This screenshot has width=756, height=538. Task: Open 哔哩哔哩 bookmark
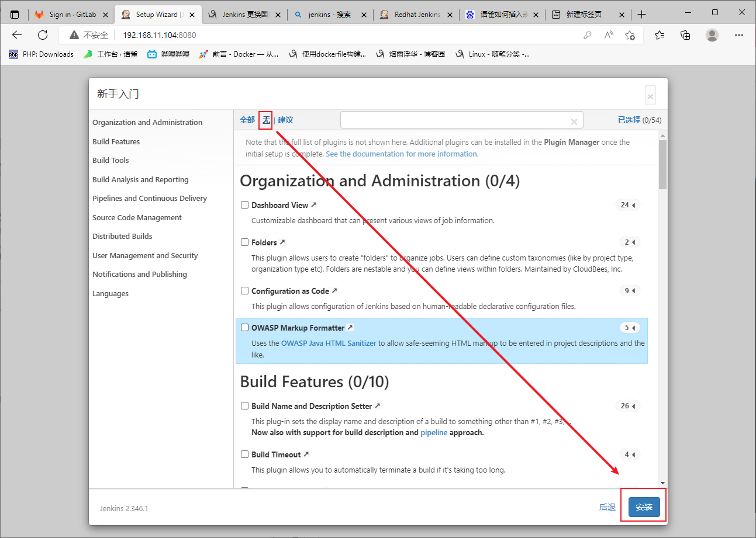(x=168, y=54)
